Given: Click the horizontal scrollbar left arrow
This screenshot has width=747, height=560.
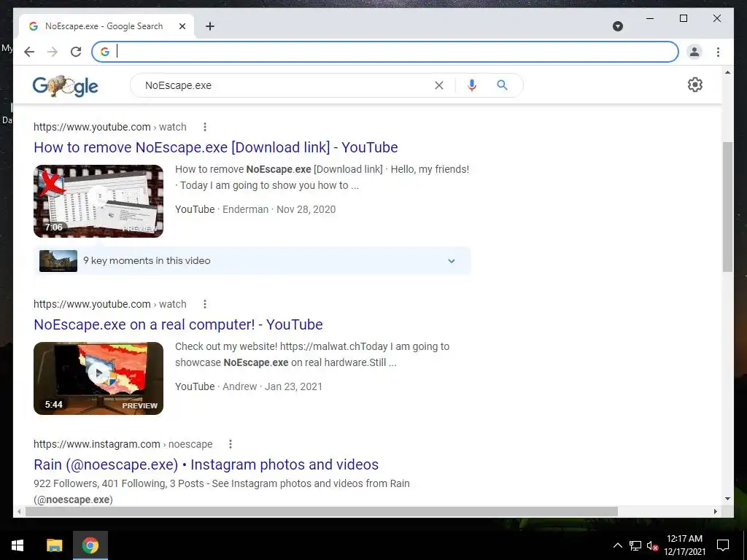Looking at the screenshot, I should (19, 511).
